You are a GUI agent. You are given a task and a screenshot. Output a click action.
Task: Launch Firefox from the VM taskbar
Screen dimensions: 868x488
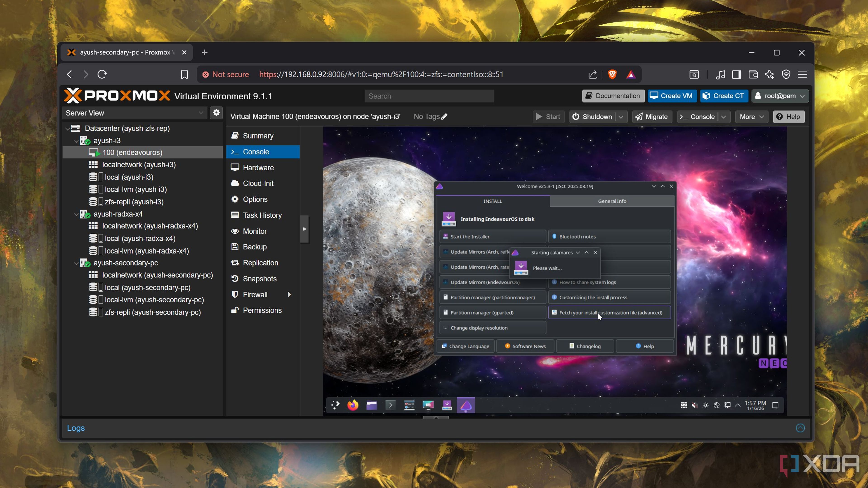click(353, 405)
